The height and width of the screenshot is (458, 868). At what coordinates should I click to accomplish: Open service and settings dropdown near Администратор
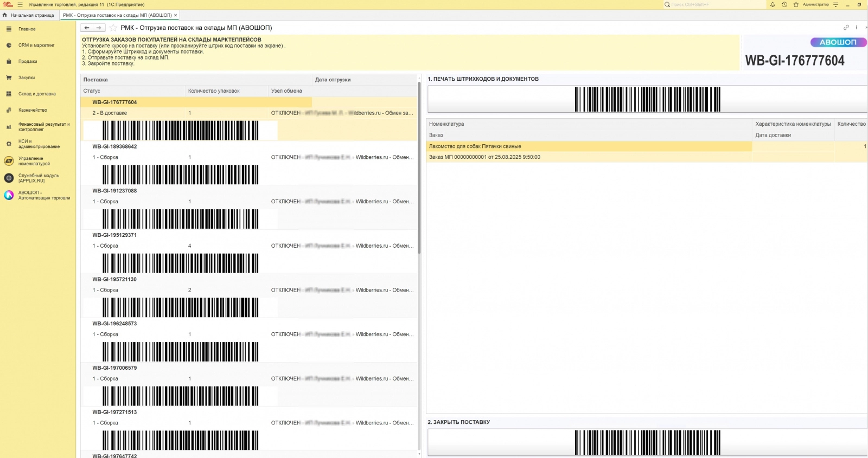[x=836, y=4]
